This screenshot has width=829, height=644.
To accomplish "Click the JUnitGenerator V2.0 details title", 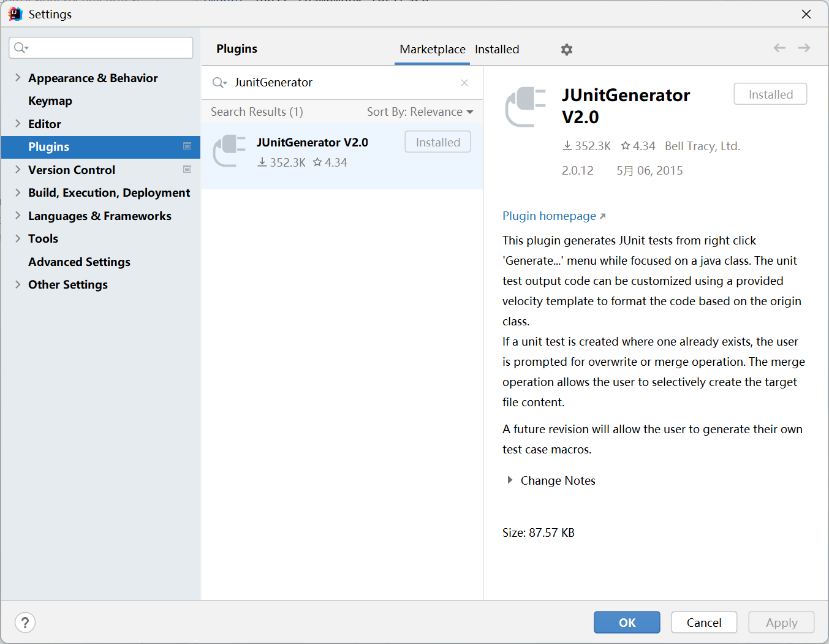I will [626, 106].
